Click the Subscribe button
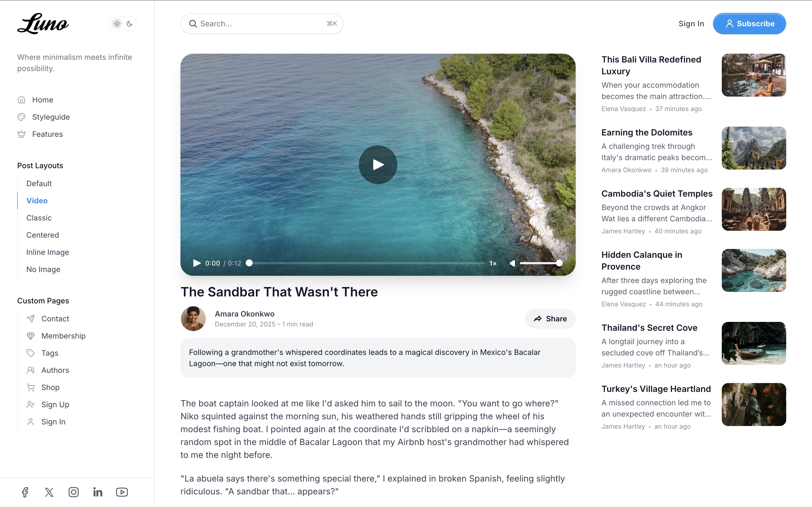Image resolution: width=812 pixels, height=507 pixels. click(x=749, y=24)
